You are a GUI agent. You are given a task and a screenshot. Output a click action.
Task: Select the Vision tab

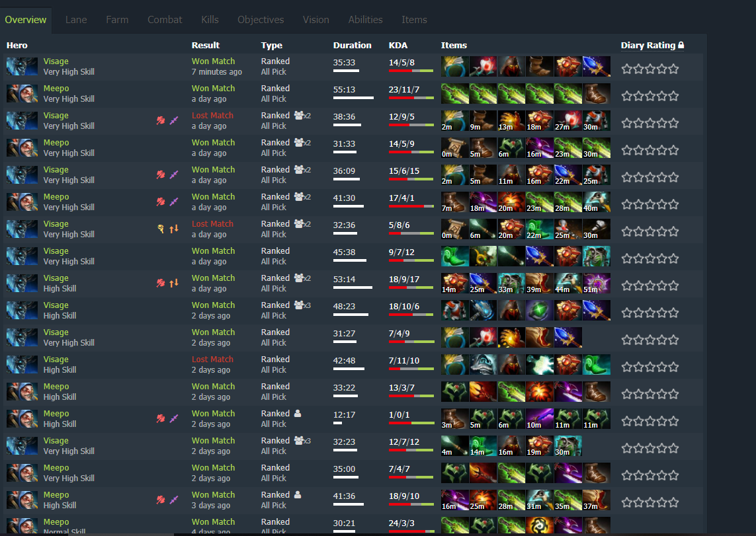pos(315,20)
